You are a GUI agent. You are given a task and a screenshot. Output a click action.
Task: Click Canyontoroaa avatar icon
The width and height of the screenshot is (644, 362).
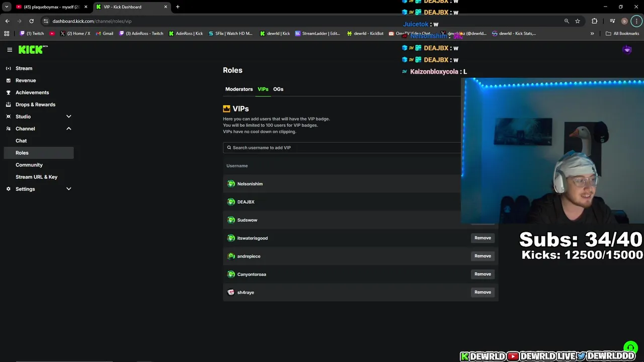231,274
